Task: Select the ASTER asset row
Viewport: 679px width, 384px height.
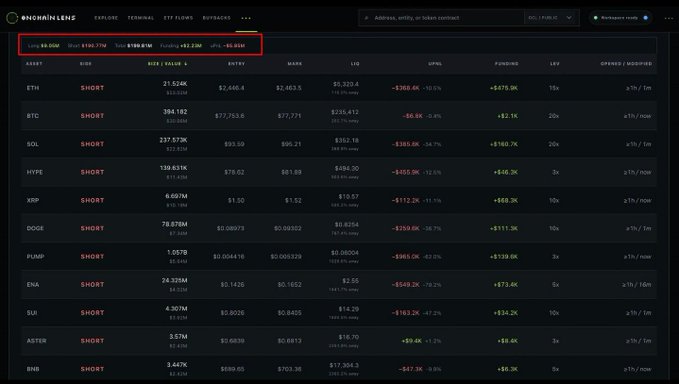Action: 339,341
